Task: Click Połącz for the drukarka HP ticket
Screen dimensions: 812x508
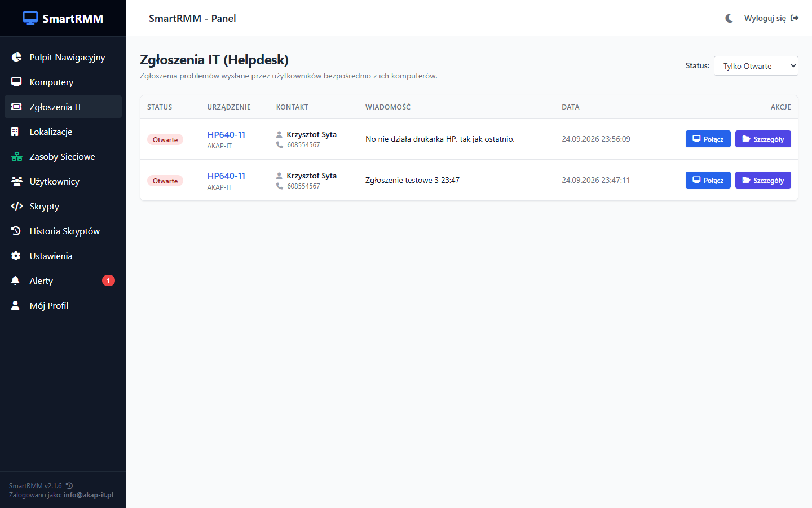Action: 708,139
